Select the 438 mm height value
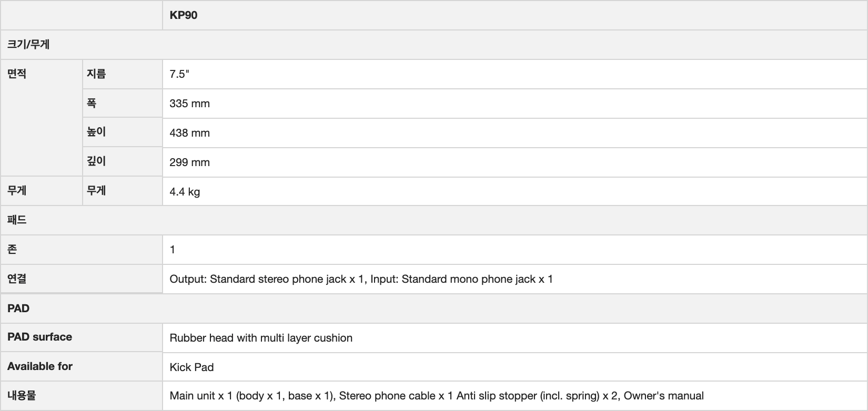 (x=189, y=133)
